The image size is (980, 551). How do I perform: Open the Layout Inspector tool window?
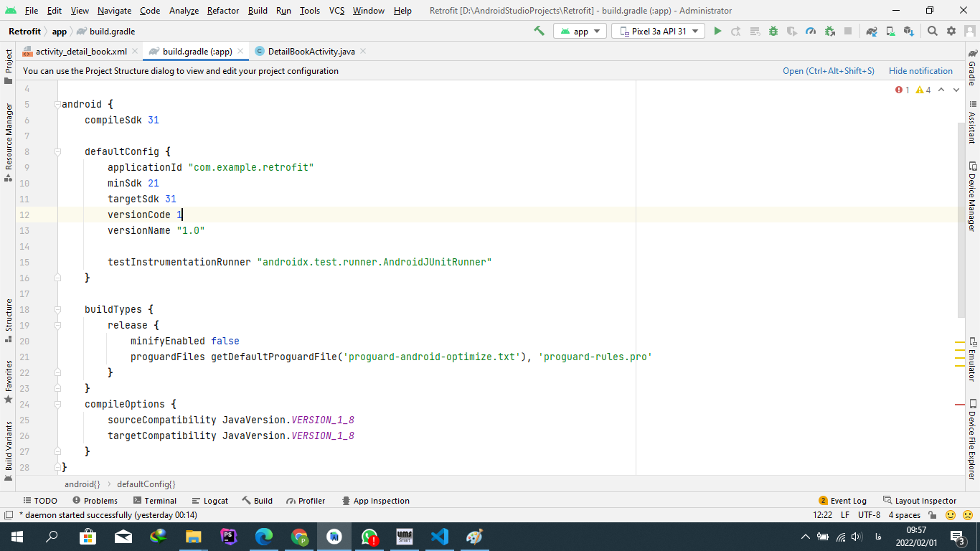pos(920,501)
